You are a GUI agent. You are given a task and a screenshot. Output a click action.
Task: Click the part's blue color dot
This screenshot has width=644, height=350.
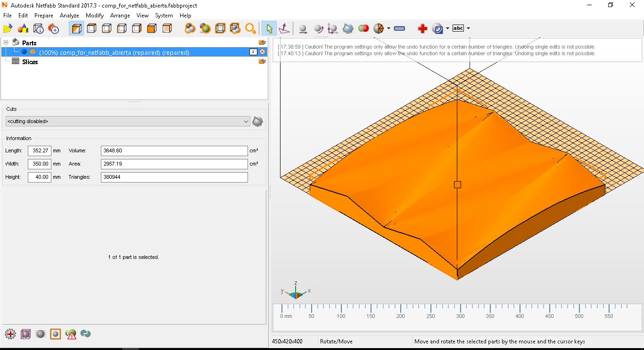coord(25,52)
